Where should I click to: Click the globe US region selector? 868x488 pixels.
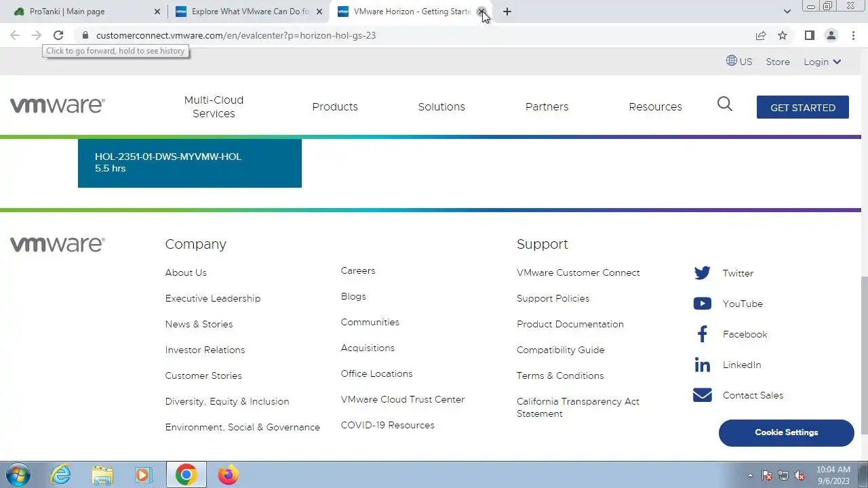pos(739,61)
